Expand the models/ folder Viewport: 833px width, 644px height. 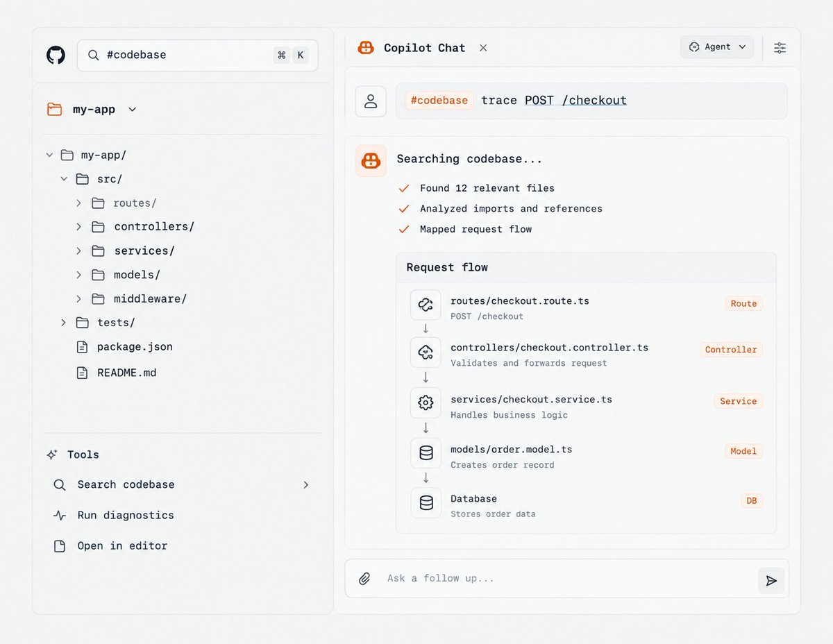78,275
